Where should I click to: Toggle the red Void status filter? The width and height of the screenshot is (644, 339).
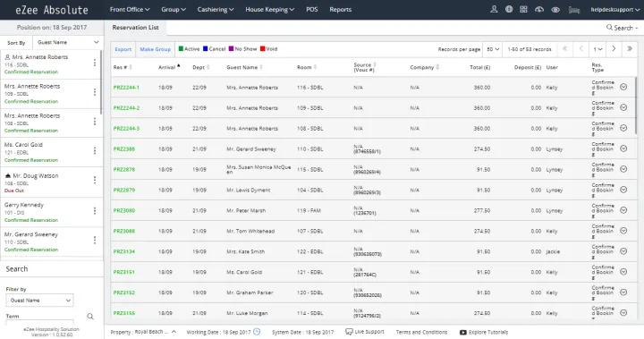269,49
